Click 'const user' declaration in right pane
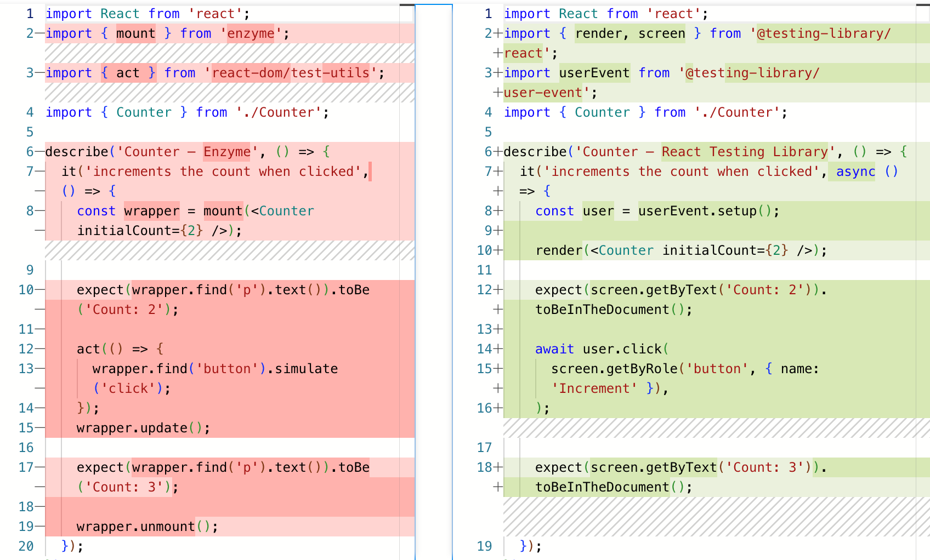 [575, 211]
